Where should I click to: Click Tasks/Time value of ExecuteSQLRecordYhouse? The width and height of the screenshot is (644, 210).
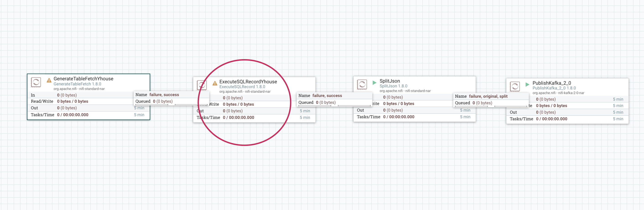(x=239, y=118)
